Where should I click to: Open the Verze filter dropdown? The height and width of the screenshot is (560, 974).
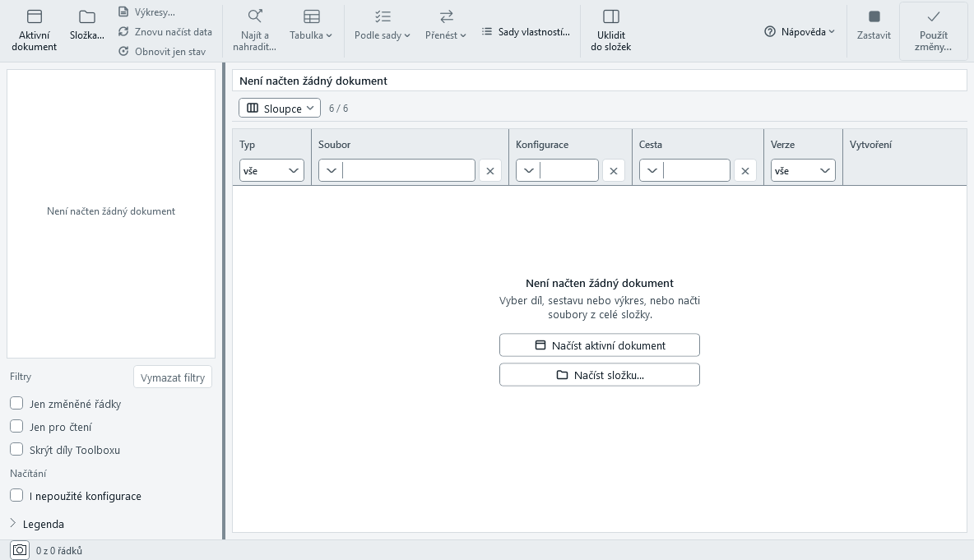(x=803, y=171)
